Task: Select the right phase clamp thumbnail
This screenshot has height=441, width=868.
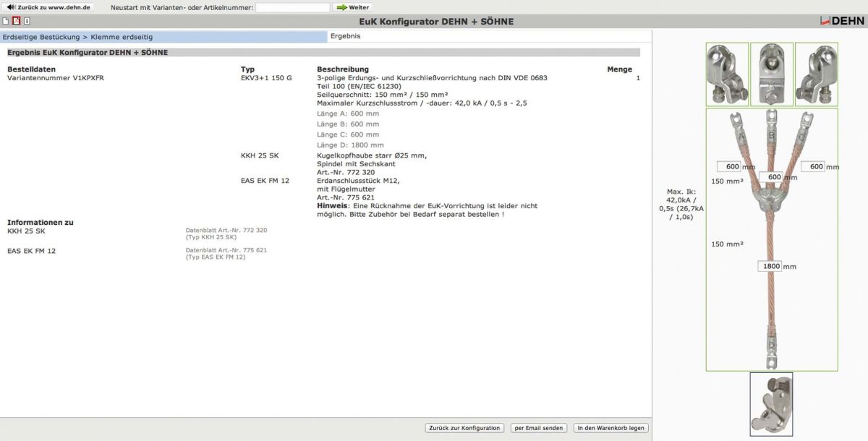Action: click(816, 74)
